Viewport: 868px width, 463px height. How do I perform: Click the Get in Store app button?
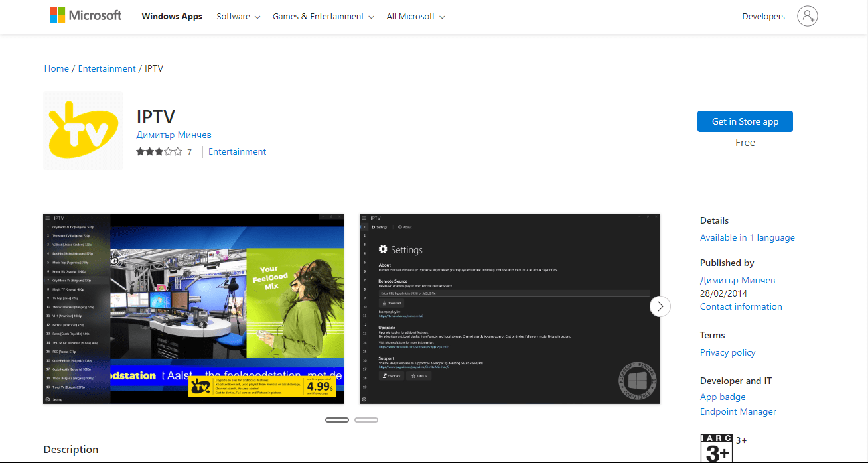tap(745, 121)
